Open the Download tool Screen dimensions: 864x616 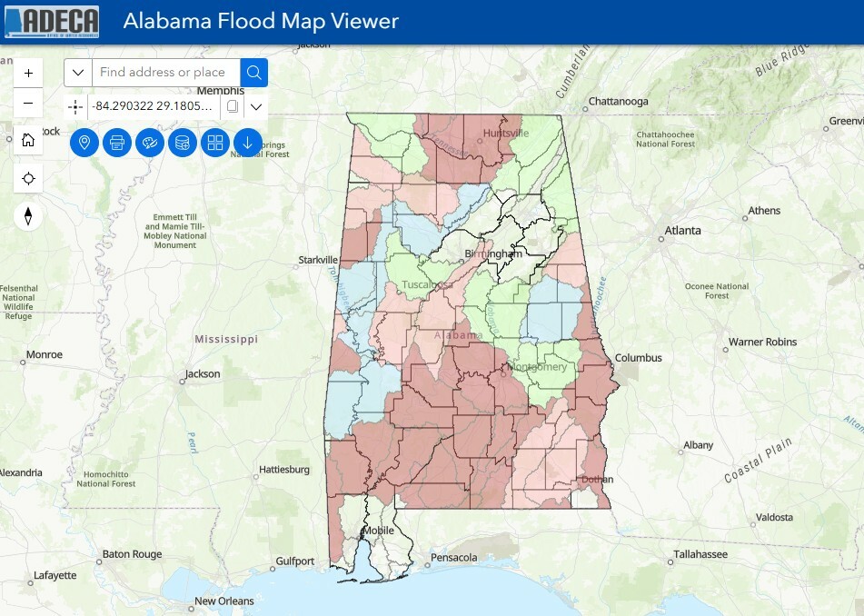pyautogui.click(x=247, y=143)
